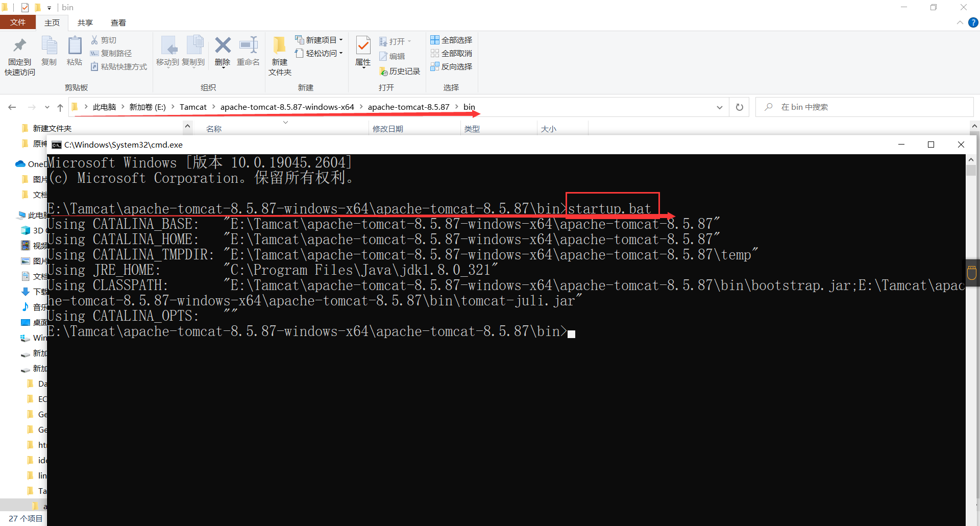
Task: Click Select none (全部取消)
Action: pos(451,53)
